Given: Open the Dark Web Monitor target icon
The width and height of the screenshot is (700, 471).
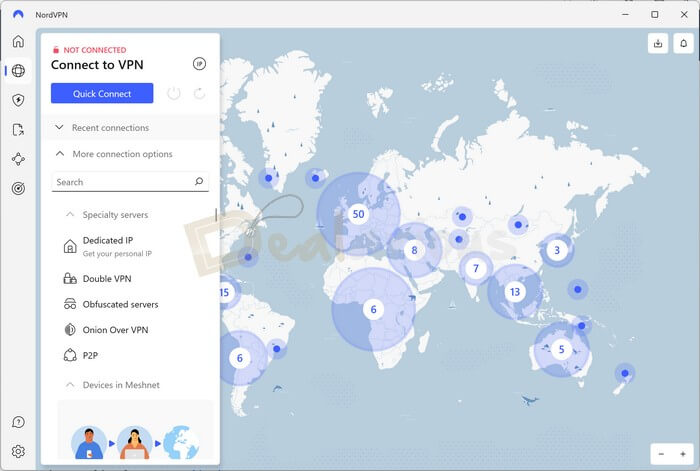Looking at the screenshot, I should tap(18, 188).
